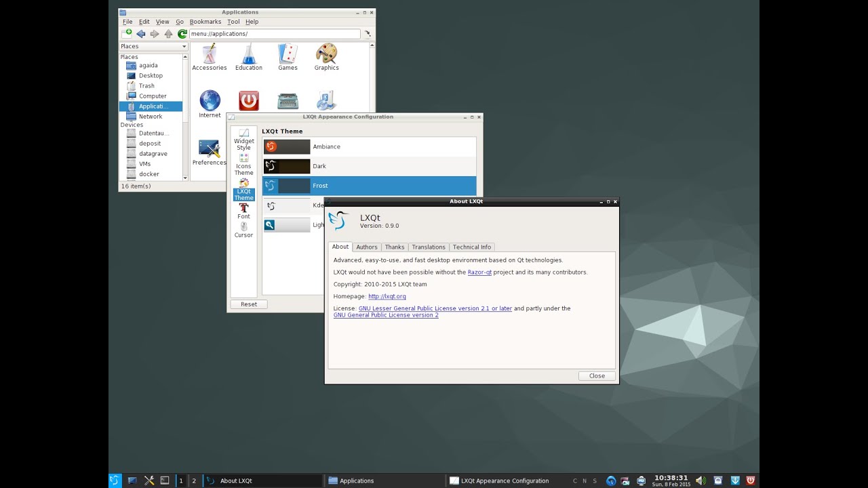The width and height of the screenshot is (868, 488).
Task: Click the grey forward arrow in Applications toolbar
Action: pos(155,33)
